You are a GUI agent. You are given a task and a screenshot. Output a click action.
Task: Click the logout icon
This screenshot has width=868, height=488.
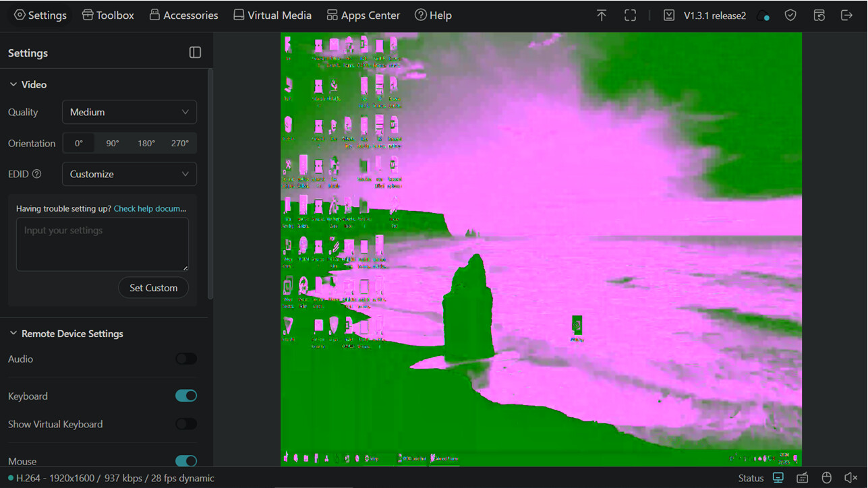846,15
